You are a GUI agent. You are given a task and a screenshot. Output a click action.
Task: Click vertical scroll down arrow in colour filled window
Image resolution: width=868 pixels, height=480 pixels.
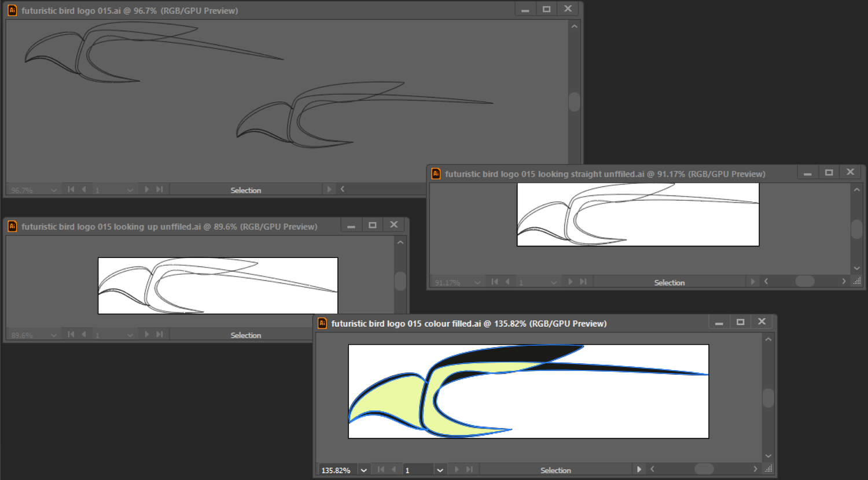[768, 456]
